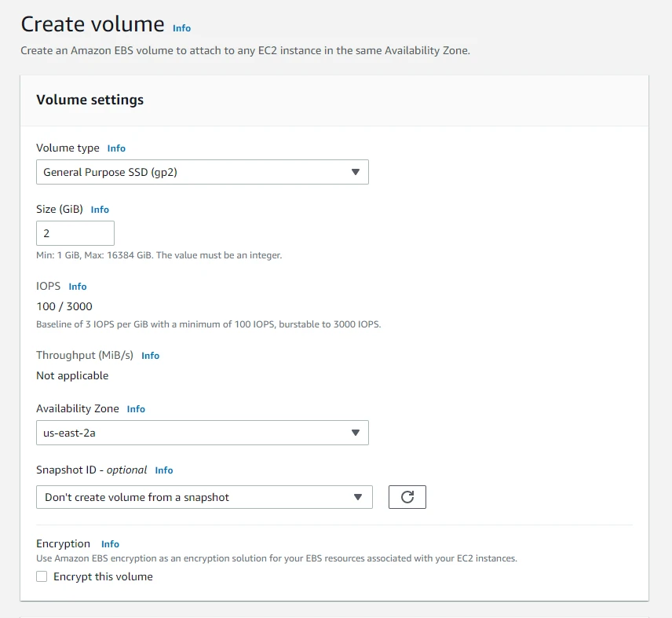
Task: Click the Volume settings section heading
Action: pyautogui.click(x=89, y=100)
